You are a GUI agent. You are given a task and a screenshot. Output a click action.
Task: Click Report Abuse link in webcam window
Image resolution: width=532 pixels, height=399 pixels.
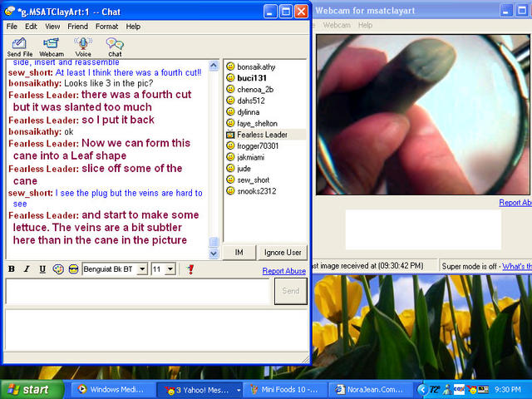click(515, 203)
